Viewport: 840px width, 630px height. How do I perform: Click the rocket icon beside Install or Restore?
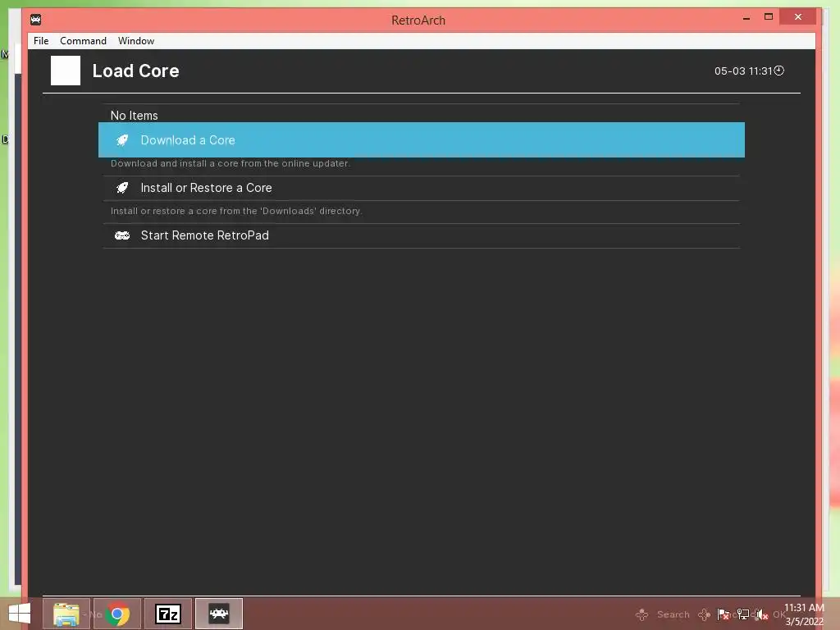[122, 188]
